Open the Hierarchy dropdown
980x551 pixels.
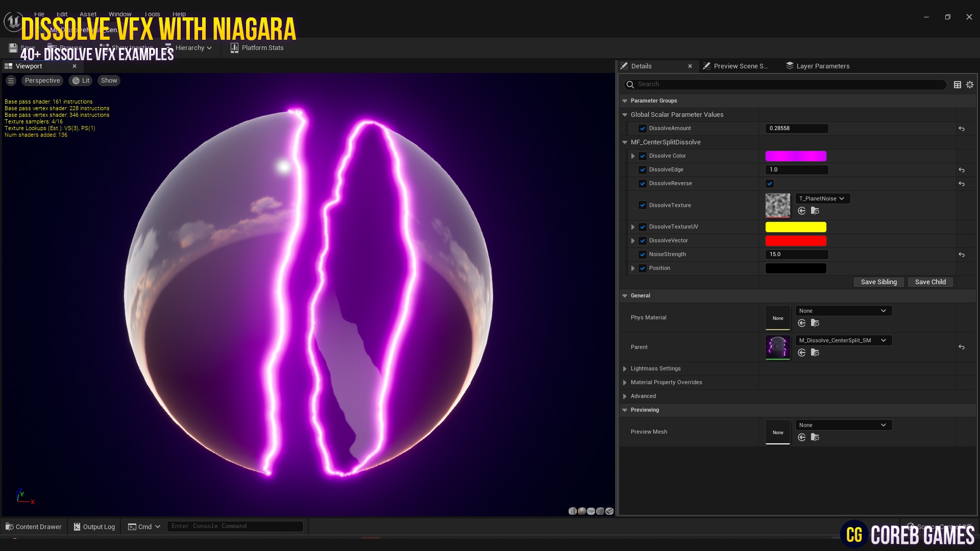[x=189, y=48]
